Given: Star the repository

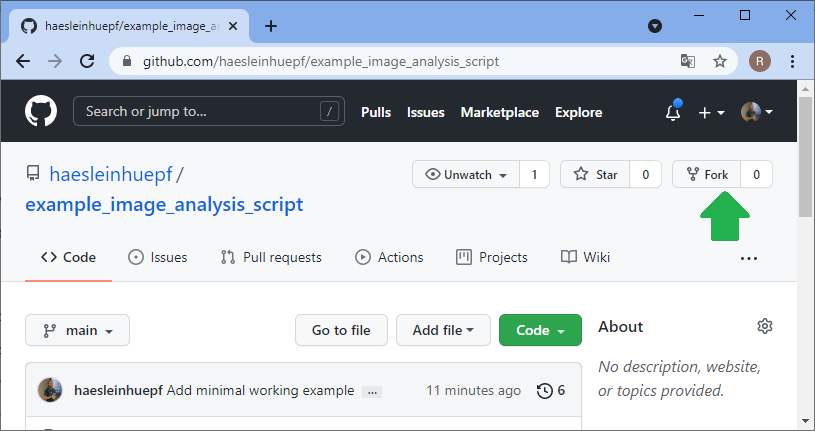Looking at the screenshot, I should pyautogui.click(x=596, y=174).
